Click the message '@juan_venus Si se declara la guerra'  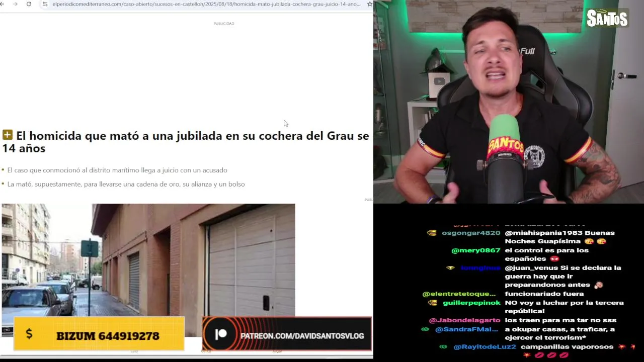(563, 277)
